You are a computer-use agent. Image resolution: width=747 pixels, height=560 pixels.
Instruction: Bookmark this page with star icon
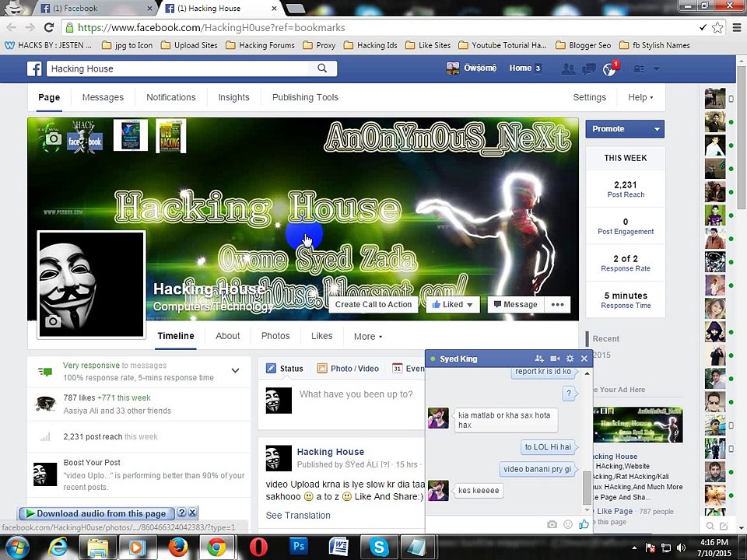tap(717, 28)
